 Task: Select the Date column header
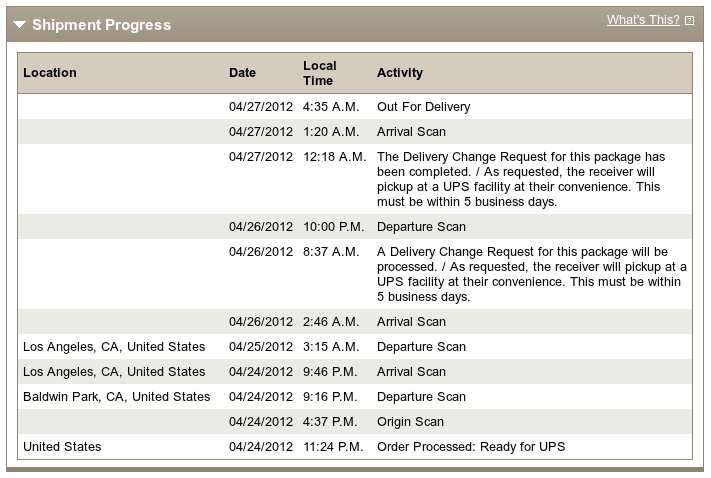click(242, 73)
